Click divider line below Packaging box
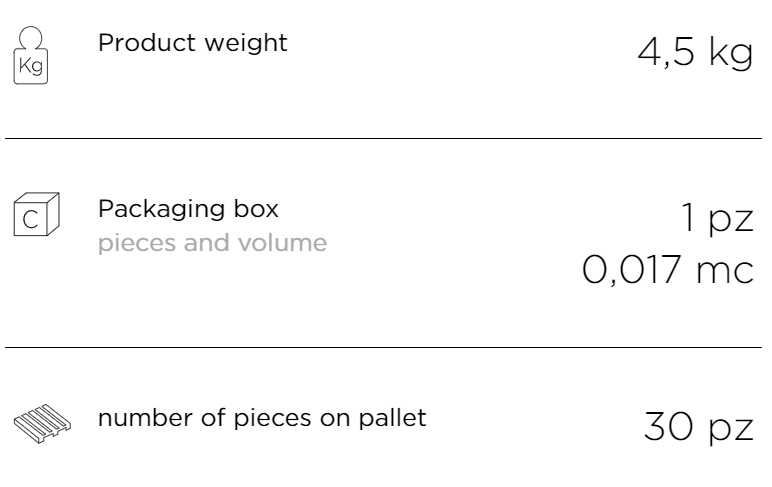Screen dimensions: 772x487 pos(384,347)
